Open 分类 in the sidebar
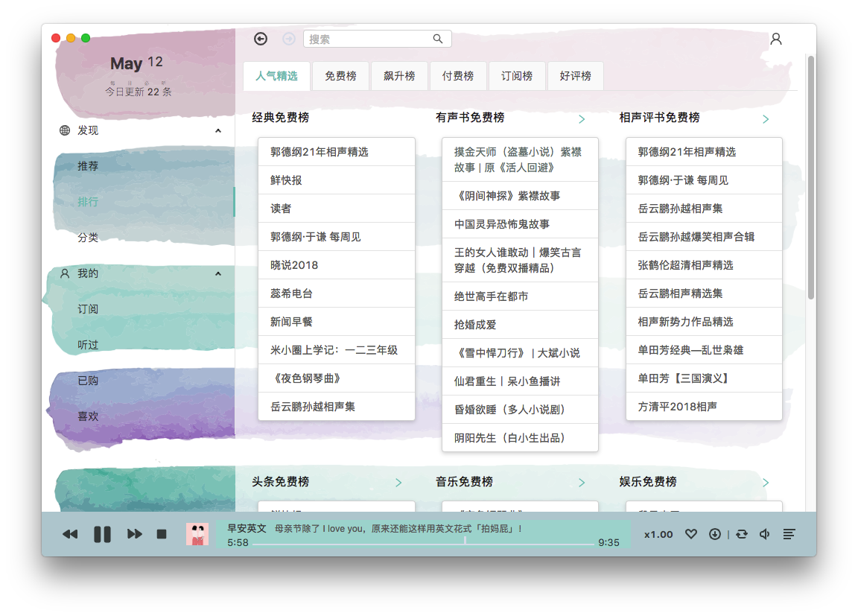Image resolution: width=858 pixels, height=616 pixels. click(x=88, y=238)
